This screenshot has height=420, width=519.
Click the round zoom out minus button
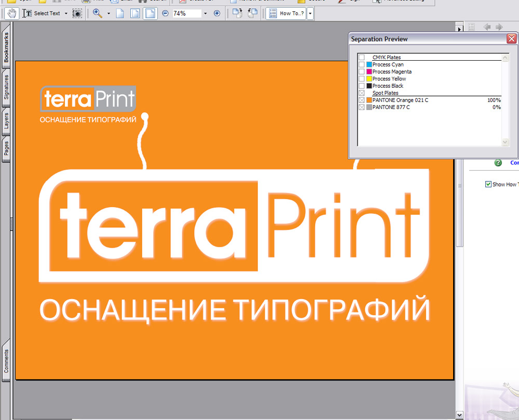click(165, 13)
